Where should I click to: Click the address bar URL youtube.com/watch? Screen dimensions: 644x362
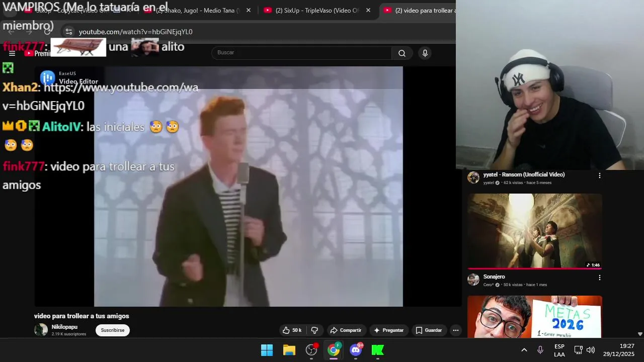135,32
